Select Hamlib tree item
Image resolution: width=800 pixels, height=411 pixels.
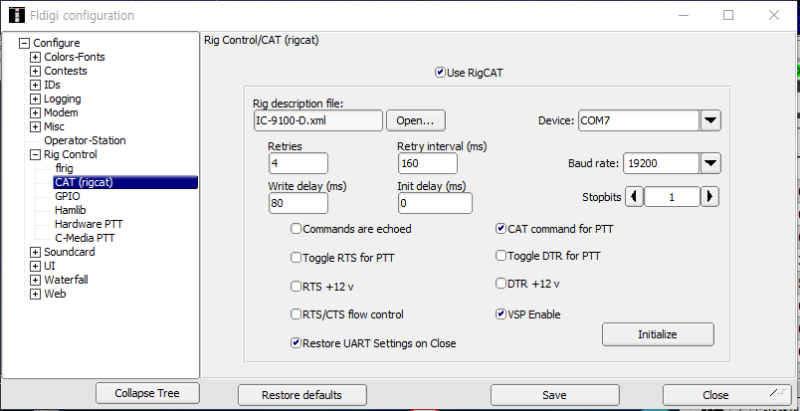tap(70, 210)
